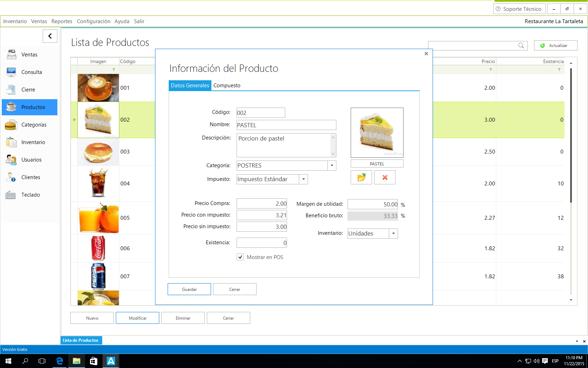The image size is (588, 368).
Task: Click the Guardar button
Action: tap(189, 289)
